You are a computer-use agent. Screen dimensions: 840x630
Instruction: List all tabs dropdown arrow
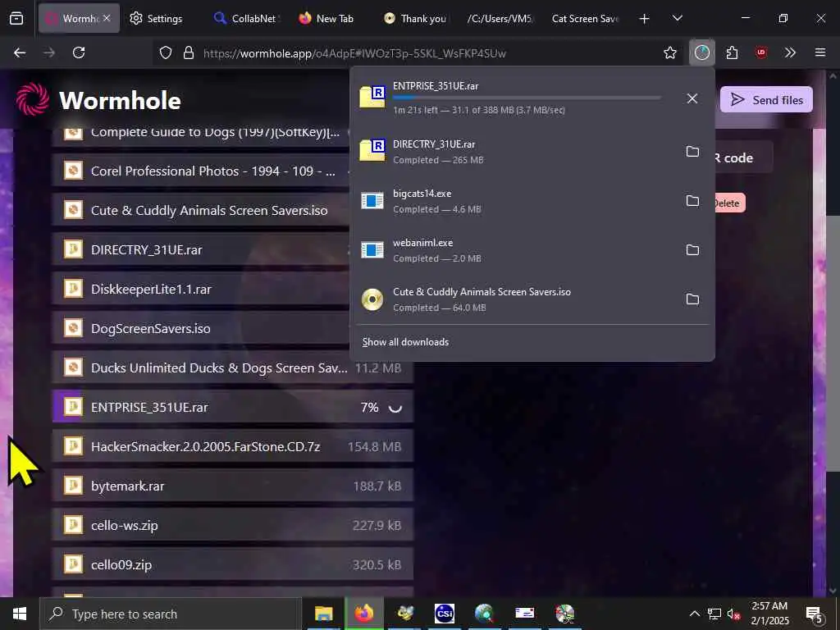point(677,19)
